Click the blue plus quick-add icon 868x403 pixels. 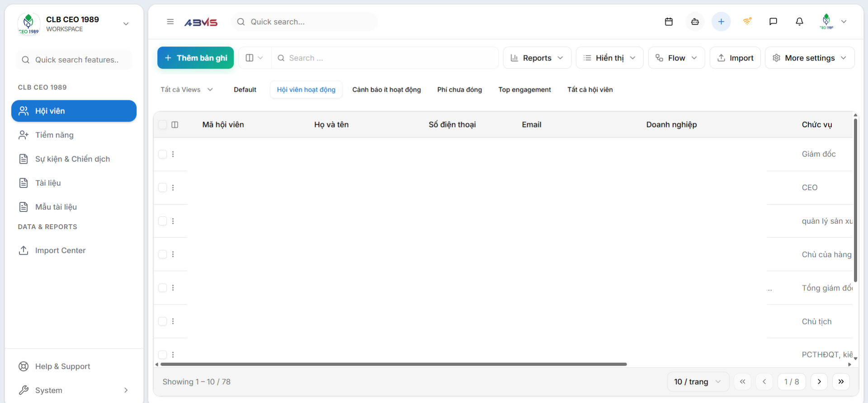click(x=721, y=22)
